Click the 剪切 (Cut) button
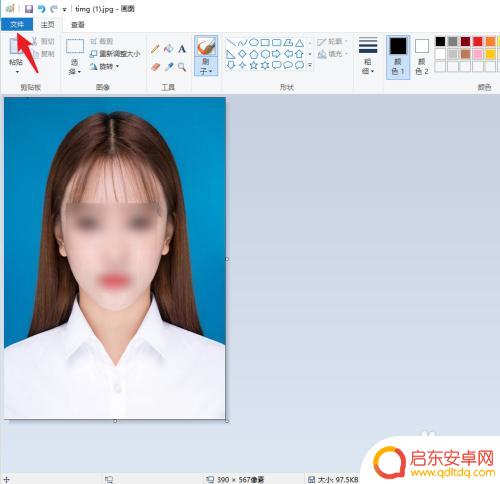Screen dimensions: 500x484 (43, 41)
